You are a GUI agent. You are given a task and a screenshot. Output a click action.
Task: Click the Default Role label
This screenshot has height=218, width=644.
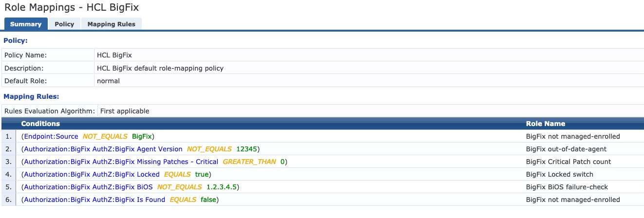click(x=25, y=81)
